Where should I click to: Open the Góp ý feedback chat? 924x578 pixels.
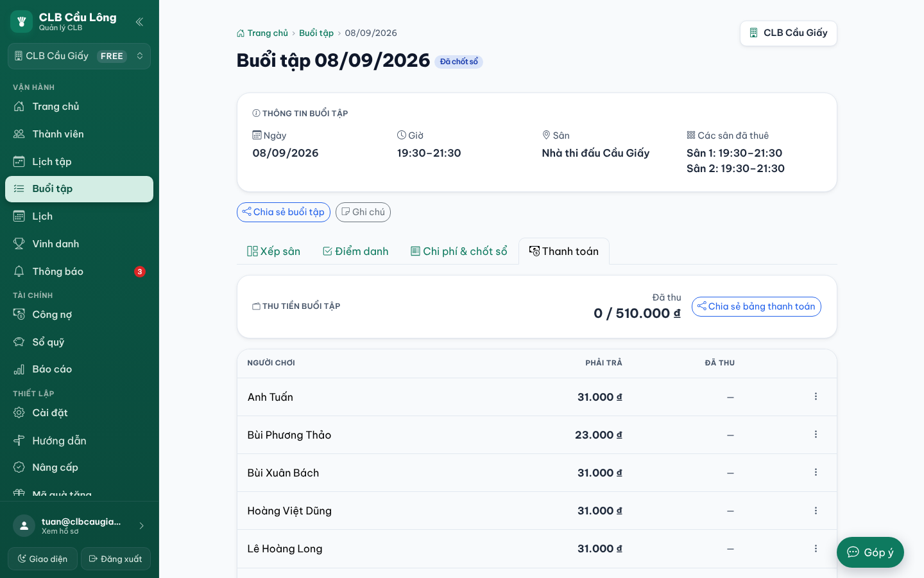(x=870, y=552)
